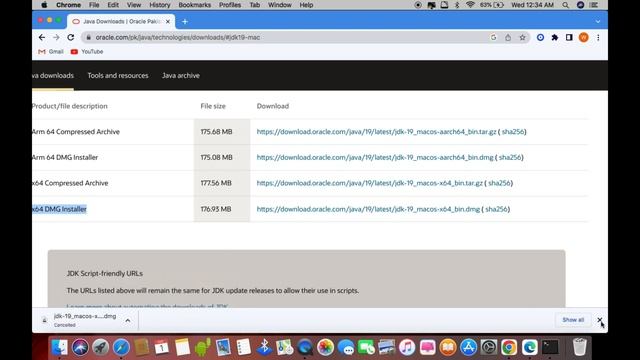Toggle the Chrome side panel
The image size is (640, 360).
click(569, 37)
